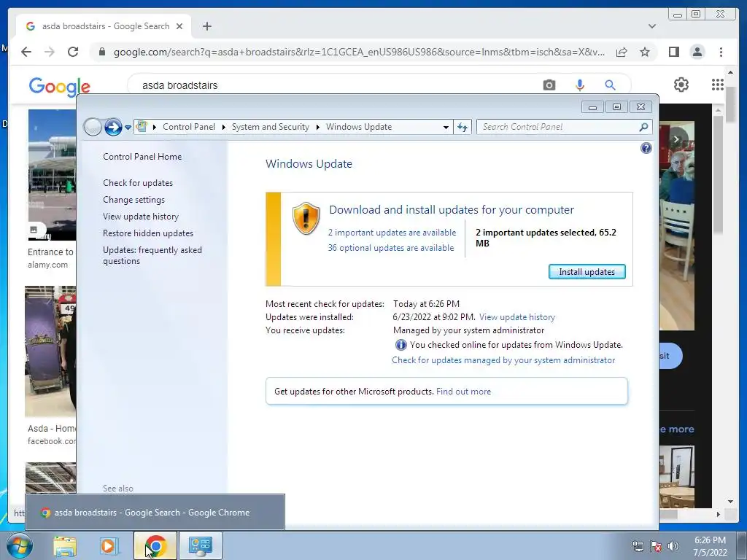Click the blue Google search magnifier icon
Screen dimensions: 747x560
(610, 85)
